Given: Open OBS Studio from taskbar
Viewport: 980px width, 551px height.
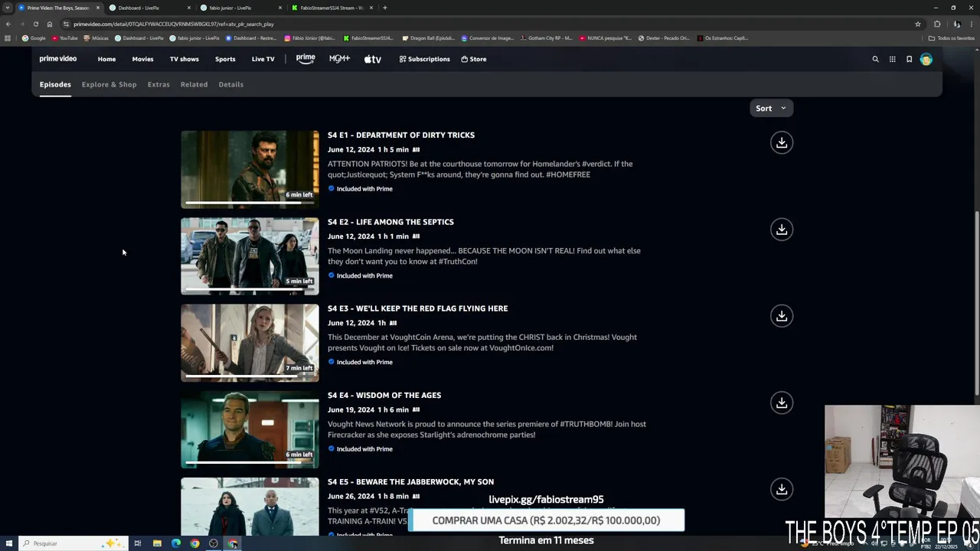Looking at the screenshot, I should [x=214, y=543].
